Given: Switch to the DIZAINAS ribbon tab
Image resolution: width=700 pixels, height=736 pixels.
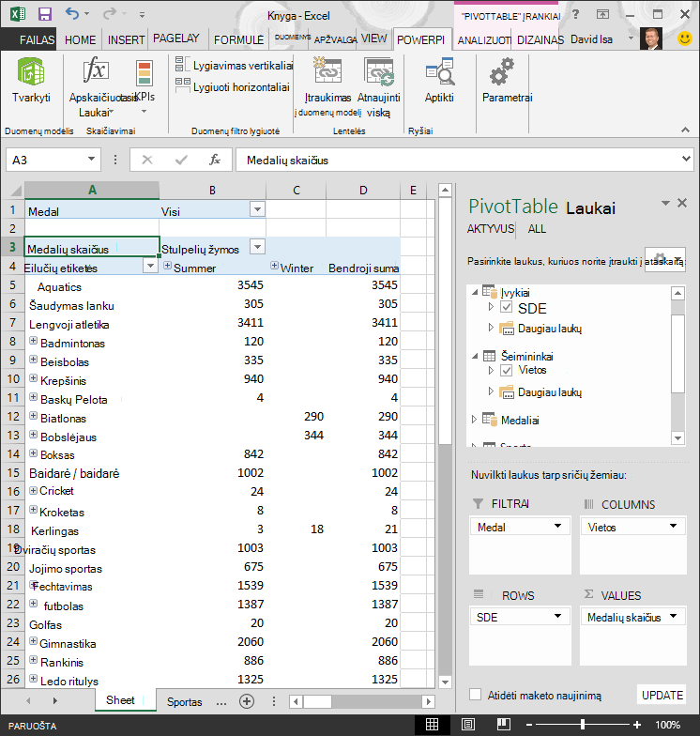Looking at the screenshot, I should tap(540, 40).
